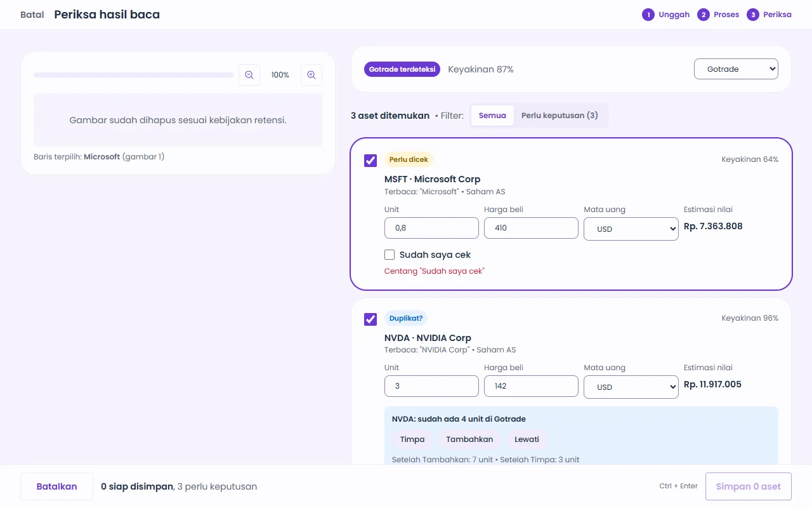Click the "Keyakinan 96%" text
Screen dimensions: 812x508
(x=750, y=318)
